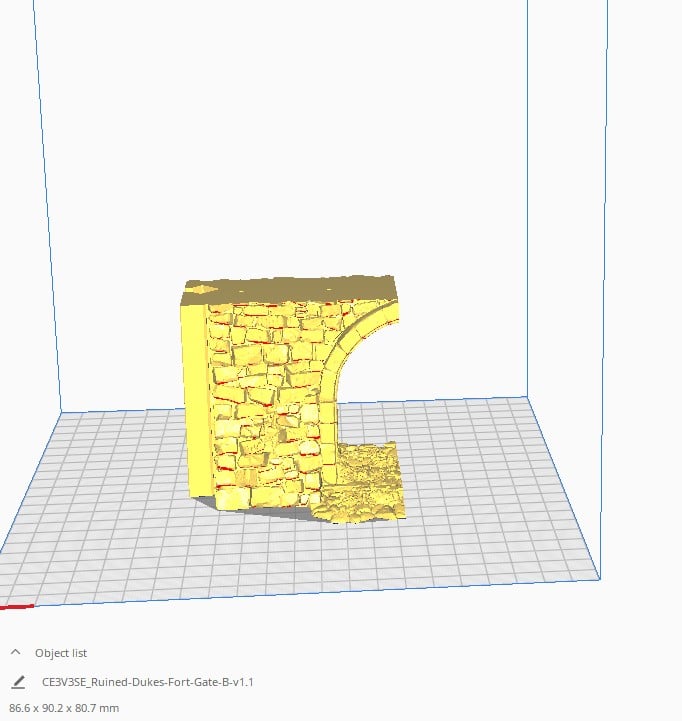Click empty space above the gate model
The height and width of the screenshot is (721, 682).
[x=300, y=150]
